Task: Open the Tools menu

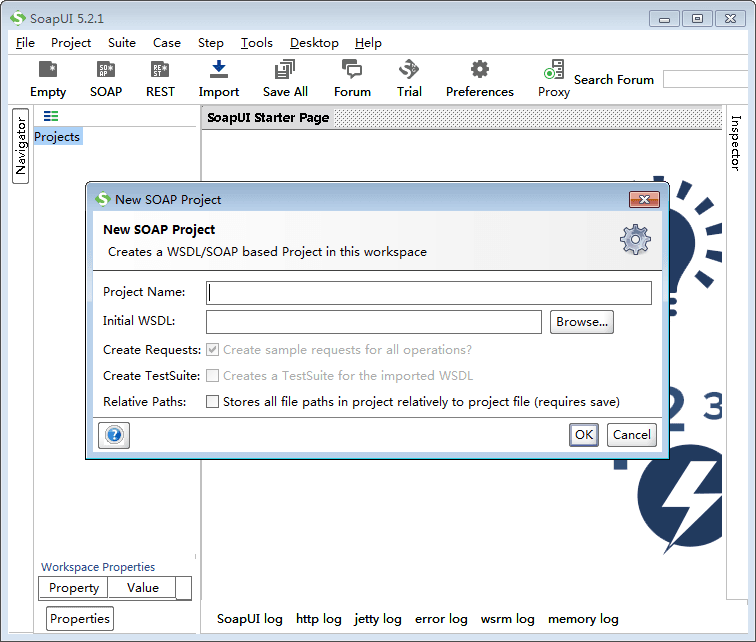Action: click(257, 43)
